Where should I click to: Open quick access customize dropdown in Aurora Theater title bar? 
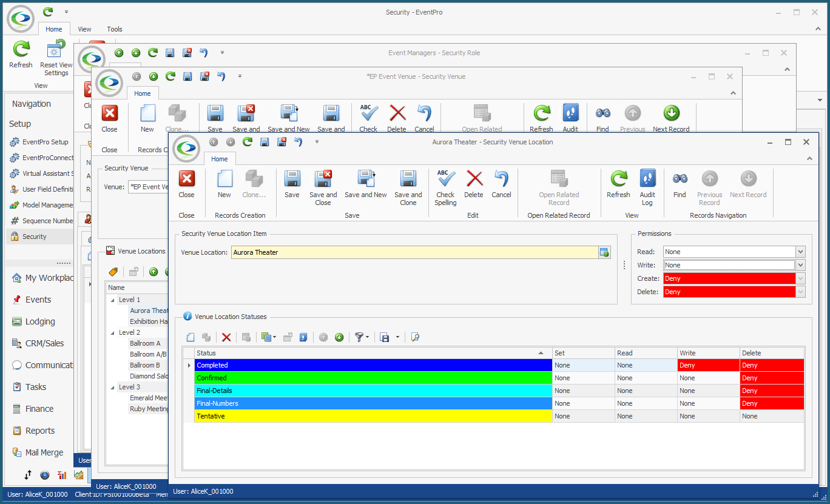pos(317,142)
